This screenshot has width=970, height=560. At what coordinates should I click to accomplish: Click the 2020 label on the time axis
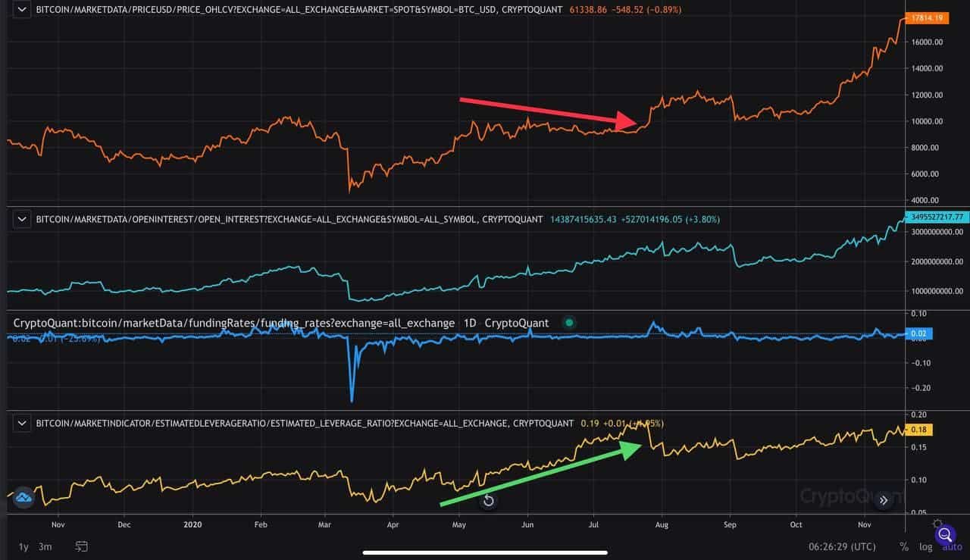(x=192, y=524)
